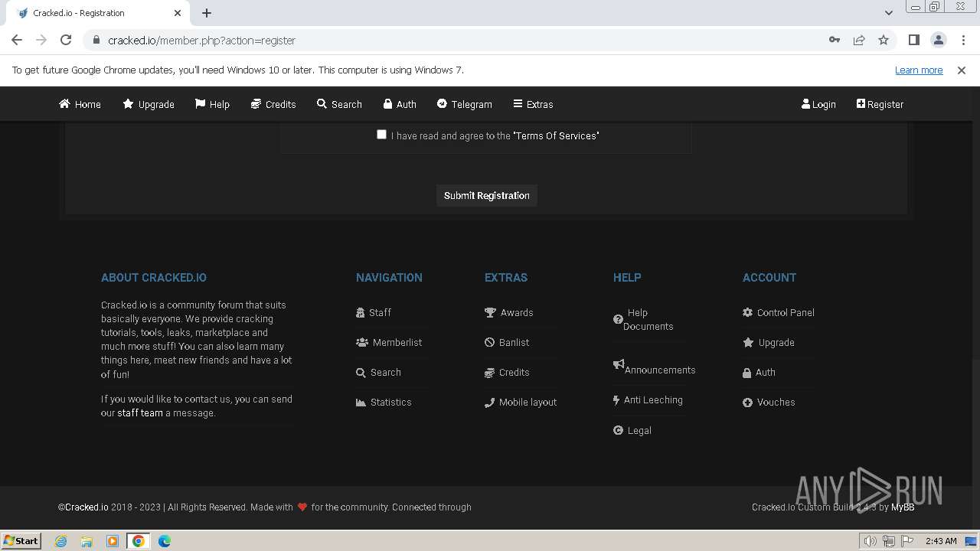Open the tab search chevron

point(888,13)
